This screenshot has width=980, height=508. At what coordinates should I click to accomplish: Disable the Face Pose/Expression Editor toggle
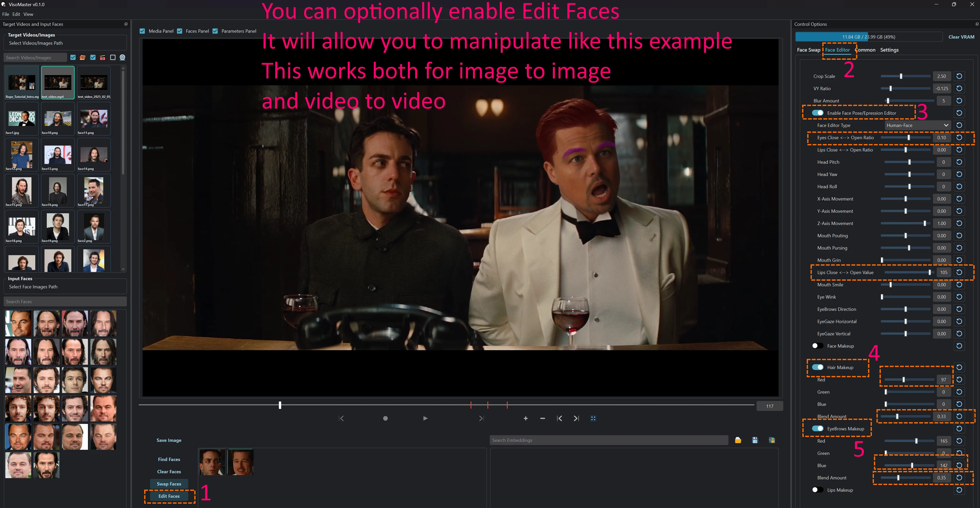pyautogui.click(x=817, y=113)
